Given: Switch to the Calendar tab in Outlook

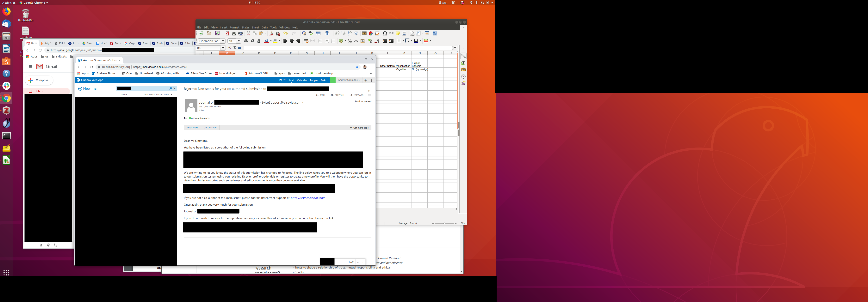Looking at the screenshot, I should point(302,80).
